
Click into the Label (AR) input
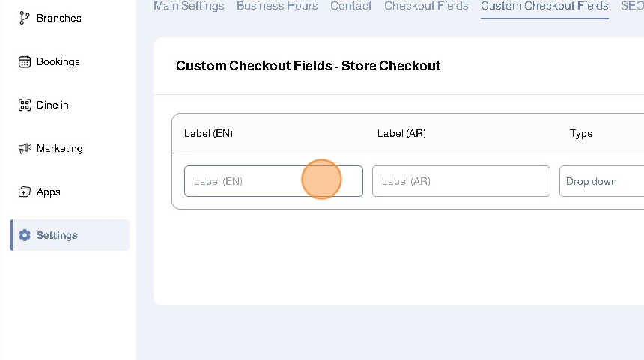click(x=461, y=181)
